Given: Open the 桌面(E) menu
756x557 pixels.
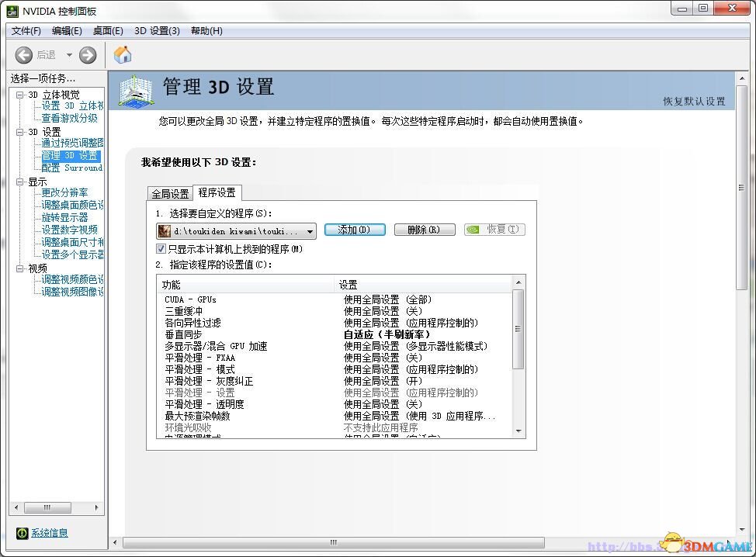Looking at the screenshot, I should pyautogui.click(x=108, y=31).
